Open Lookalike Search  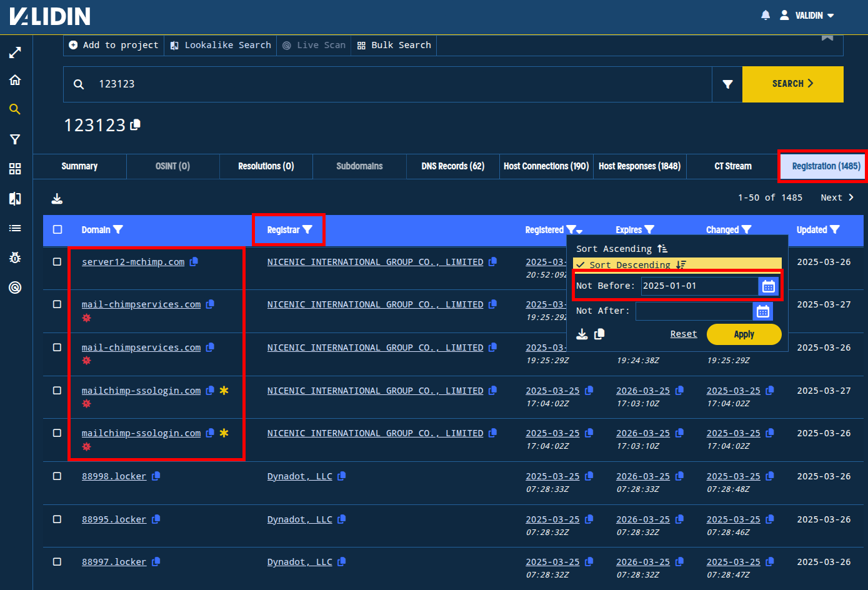pyautogui.click(x=221, y=45)
